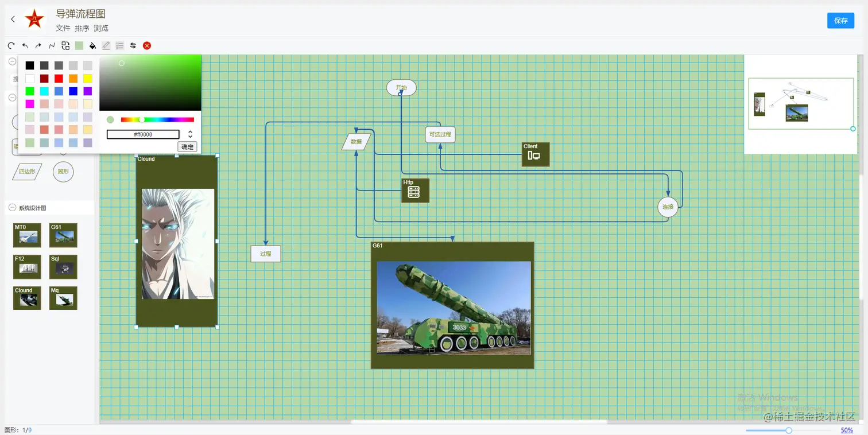The width and height of the screenshot is (868, 435).
Task: Click the zoom slider handle at bottom right
Action: (789, 430)
